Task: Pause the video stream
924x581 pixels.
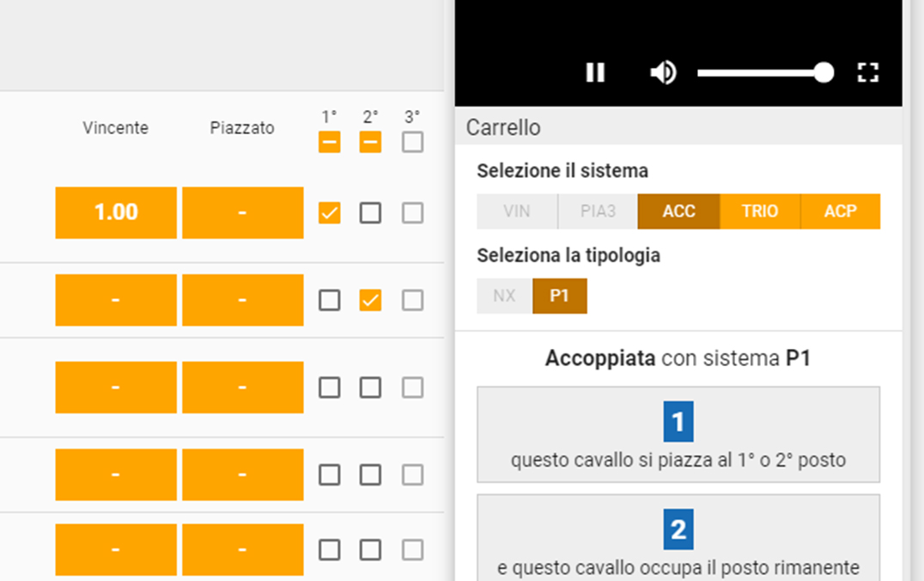Action: pos(595,72)
